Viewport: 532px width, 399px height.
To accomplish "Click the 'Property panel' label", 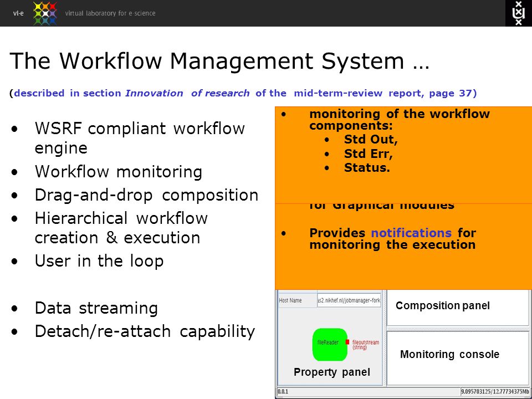I will click(332, 372).
